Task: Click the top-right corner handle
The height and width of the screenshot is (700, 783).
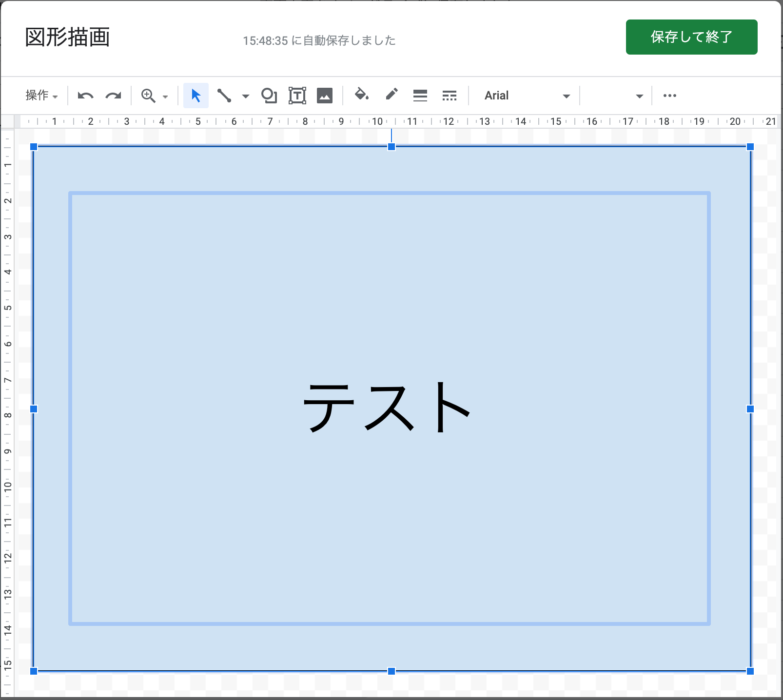Action: coord(750,147)
